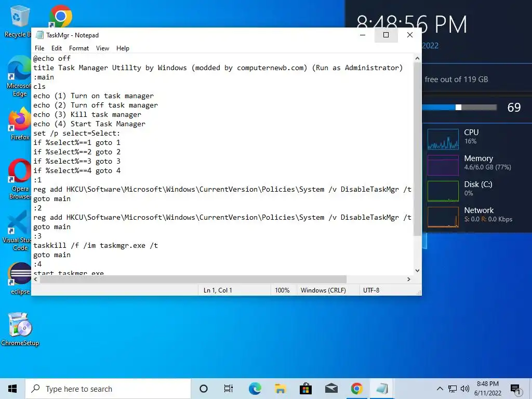Click the slider handle in the desktop widget
532x399 pixels.
(x=458, y=107)
